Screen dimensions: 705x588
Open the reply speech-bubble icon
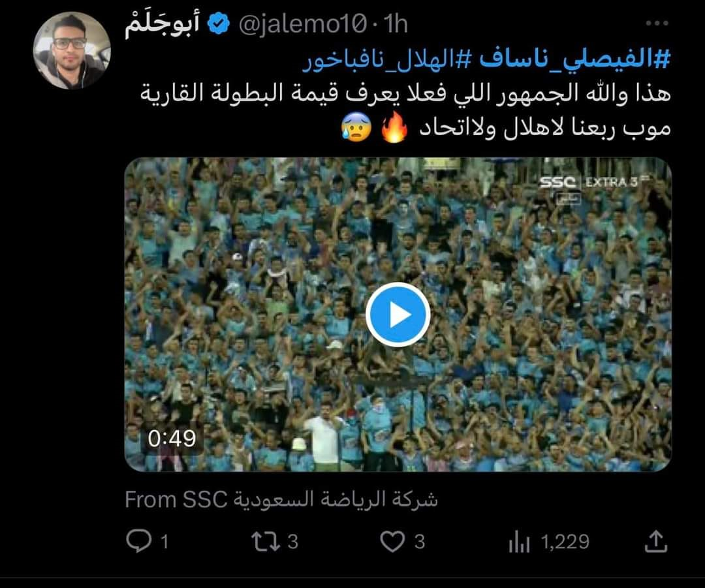[x=138, y=541]
